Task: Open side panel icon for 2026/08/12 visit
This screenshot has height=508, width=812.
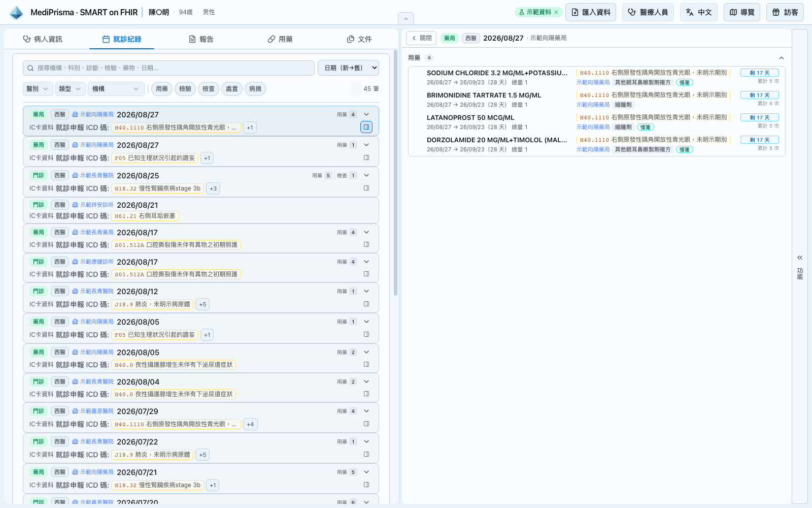Action: [366, 304]
